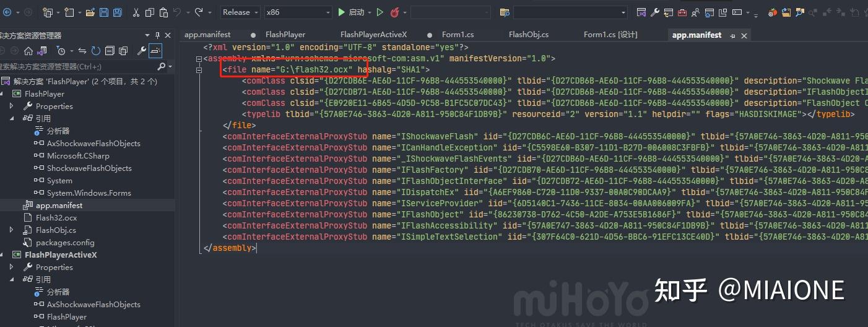Screen dimensions: 868x327
Task: Pin the Solution Explorer panel
Action: [x=157, y=35]
